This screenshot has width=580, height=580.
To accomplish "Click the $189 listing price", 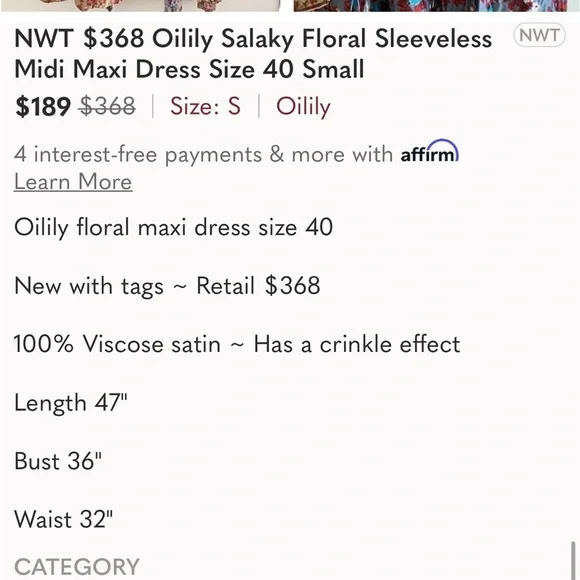I will [43, 106].
